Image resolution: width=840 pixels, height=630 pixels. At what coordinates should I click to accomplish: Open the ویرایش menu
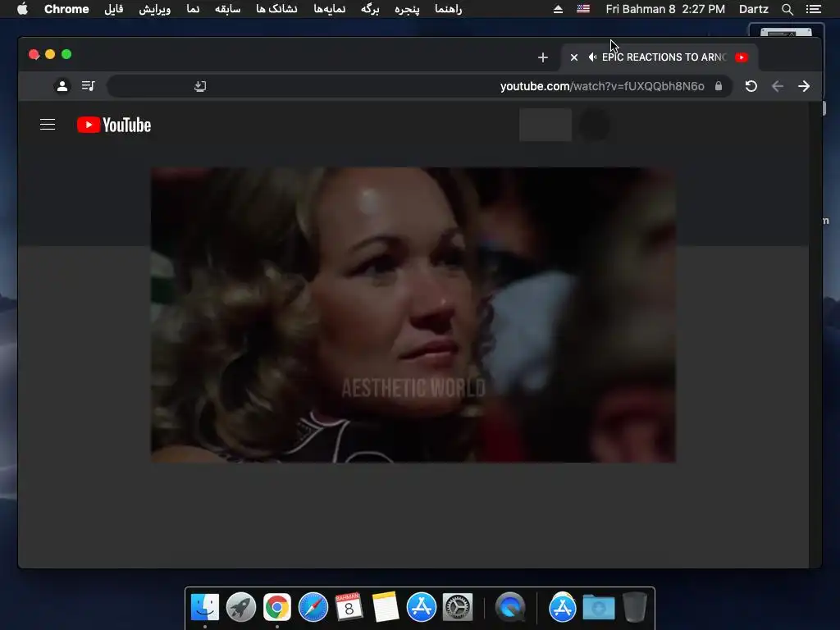coord(155,9)
